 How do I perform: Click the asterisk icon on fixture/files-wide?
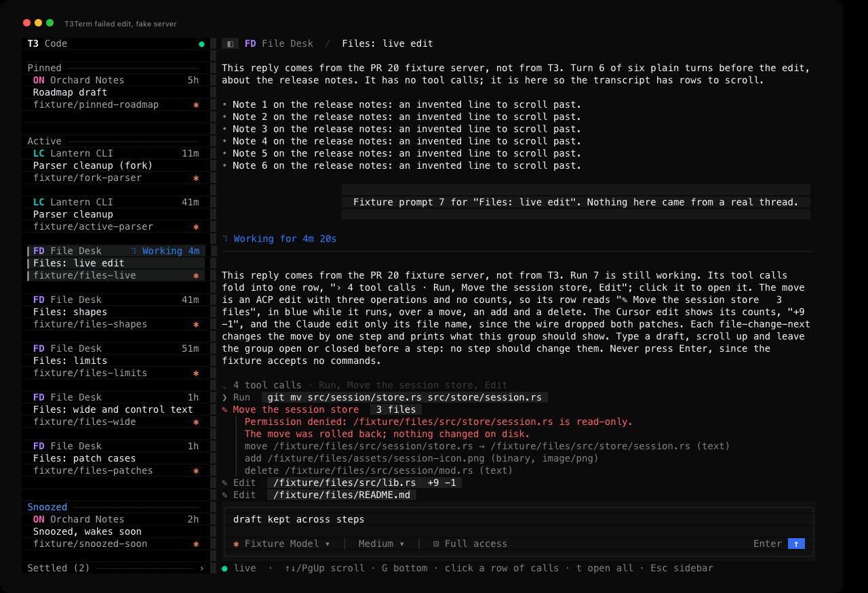pos(196,422)
